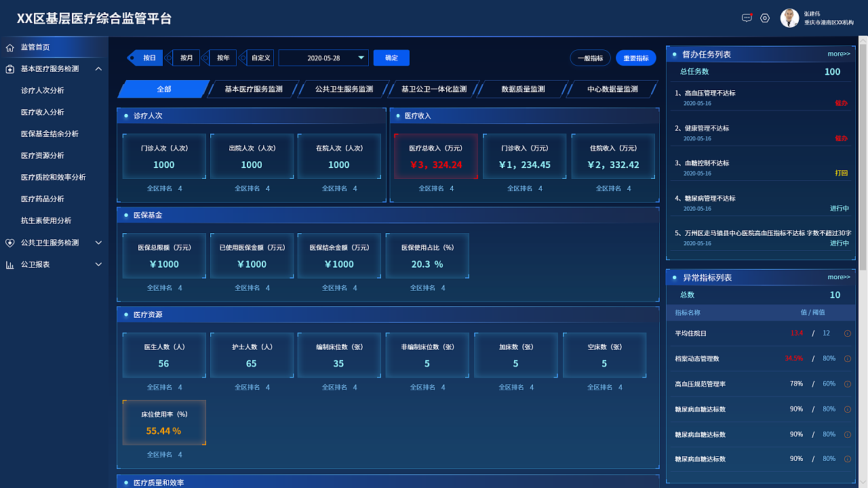Viewport: 868px width, 488px height.
Task: Switch to the 基本医疗服务监测 tab
Action: 254,89
